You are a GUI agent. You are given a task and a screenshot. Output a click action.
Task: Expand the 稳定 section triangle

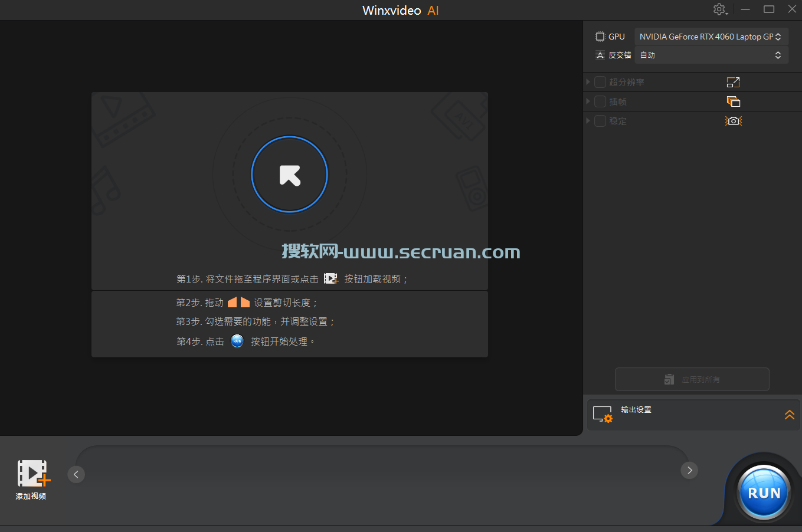pos(588,121)
